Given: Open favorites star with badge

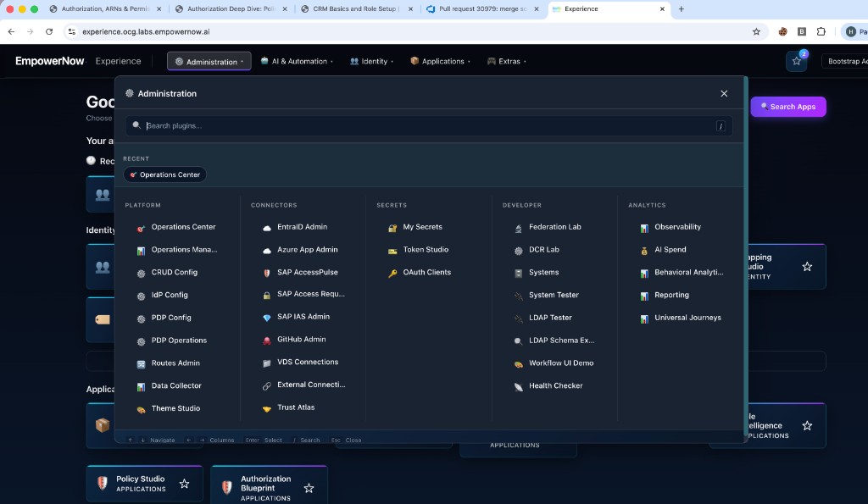Looking at the screenshot, I should click(x=797, y=61).
